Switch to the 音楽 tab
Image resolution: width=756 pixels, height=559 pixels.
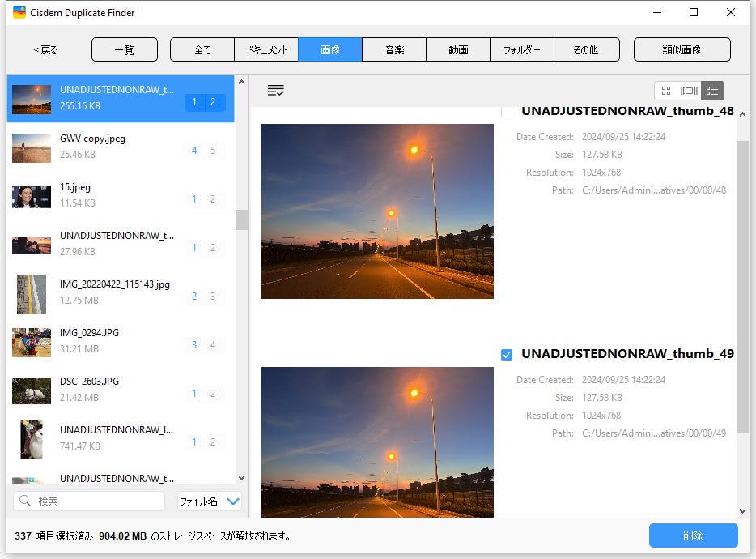(x=394, y=50)
